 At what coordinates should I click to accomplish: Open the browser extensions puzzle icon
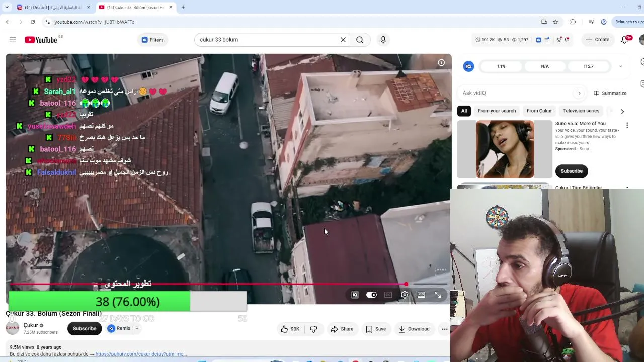tap(573, 22)
